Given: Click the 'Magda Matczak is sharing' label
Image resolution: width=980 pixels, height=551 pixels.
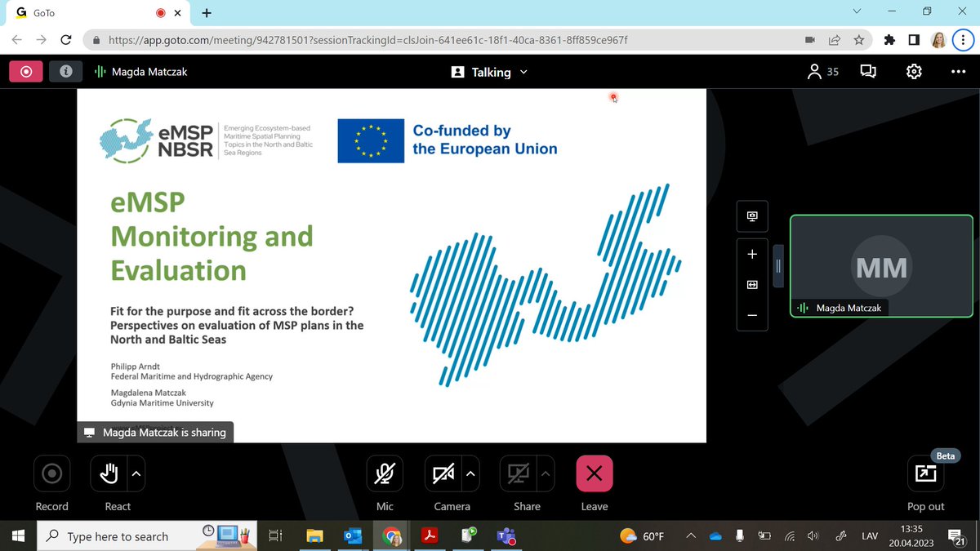Looking at the screenshot, I should [x=156, y=432].
